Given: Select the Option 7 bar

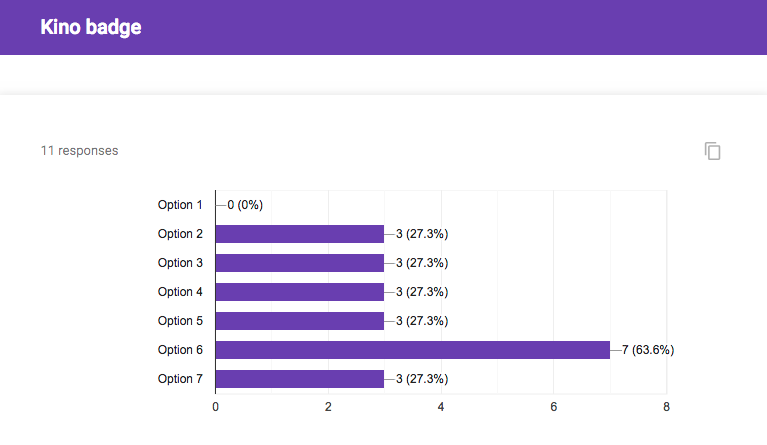Looking at the screenshot, I should [300, 379].
